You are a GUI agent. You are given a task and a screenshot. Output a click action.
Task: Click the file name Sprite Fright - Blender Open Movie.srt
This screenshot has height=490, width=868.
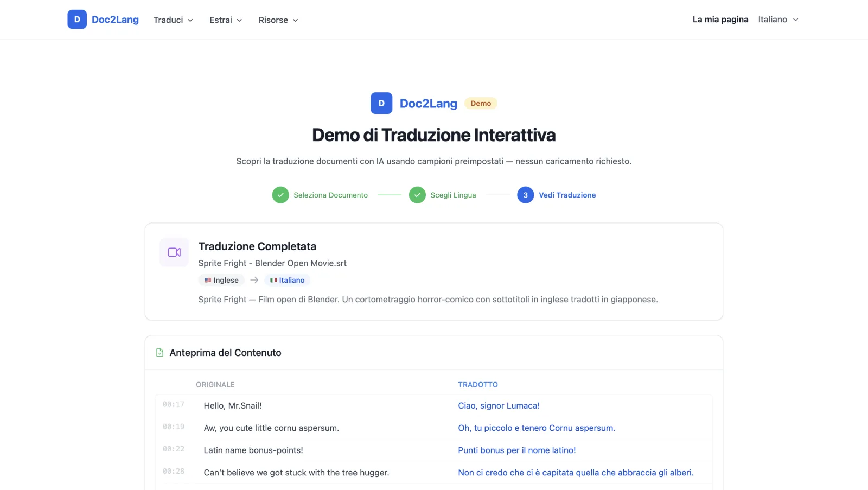point(272,263)
